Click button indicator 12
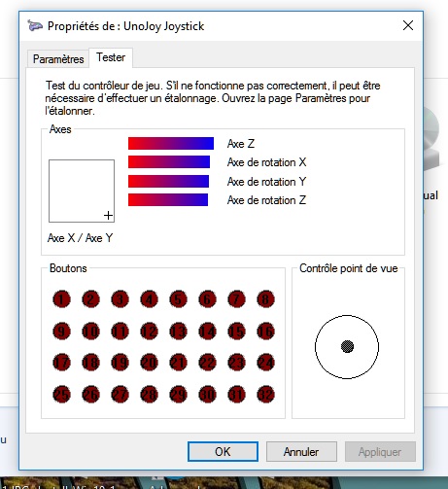This screenshot has width=448, height=489. [149, 331]
